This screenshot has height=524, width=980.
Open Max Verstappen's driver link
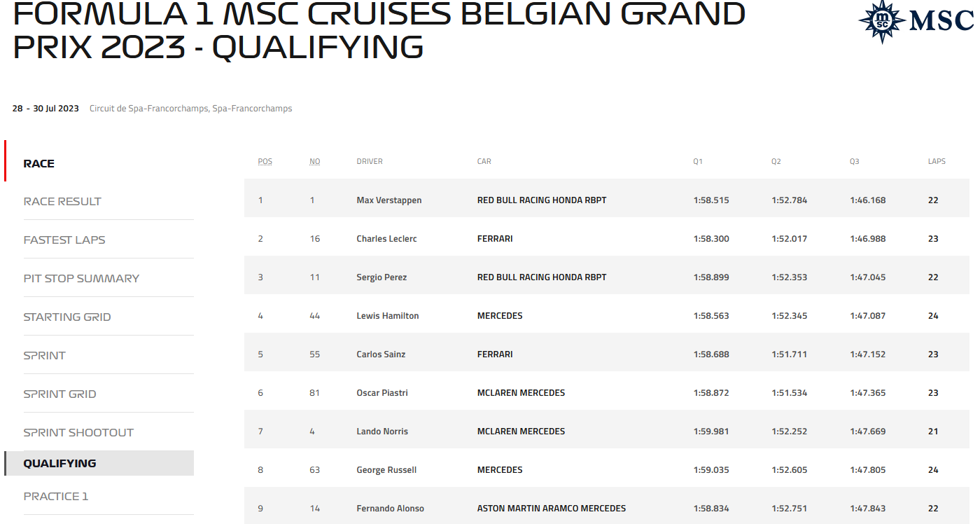[388, 200]
